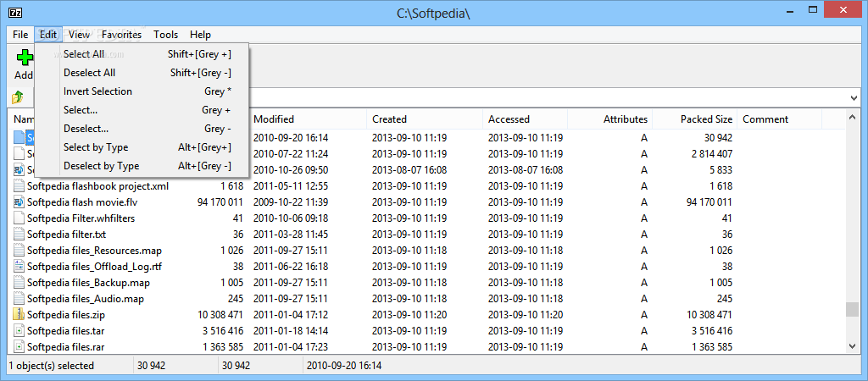Select Softpedia flashbook project.xml file name

tap(98, 186)
